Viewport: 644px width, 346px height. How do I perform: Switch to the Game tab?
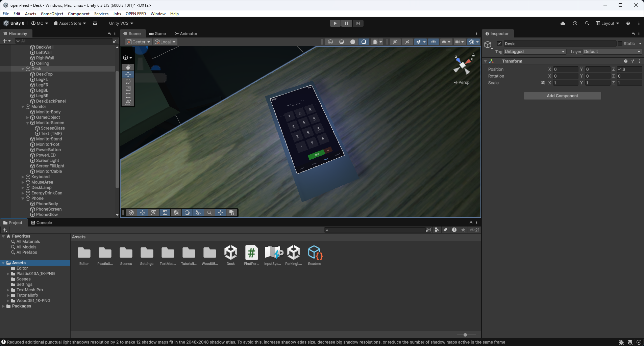[157, 34]
